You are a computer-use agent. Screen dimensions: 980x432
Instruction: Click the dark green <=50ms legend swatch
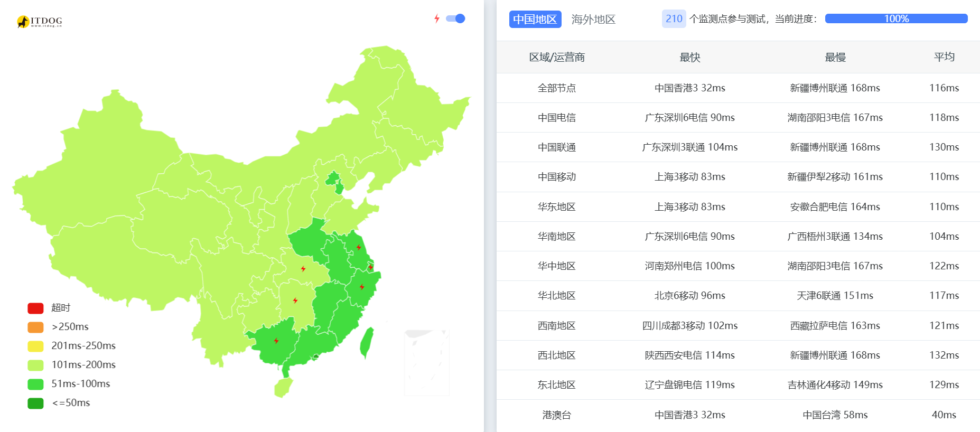coord(35,403)
